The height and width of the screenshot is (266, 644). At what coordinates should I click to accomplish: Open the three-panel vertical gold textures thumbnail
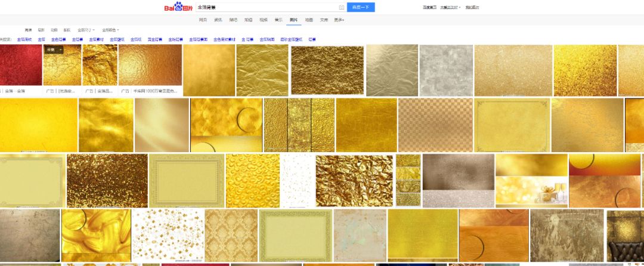pyautogui.click(x=299, y=125)
